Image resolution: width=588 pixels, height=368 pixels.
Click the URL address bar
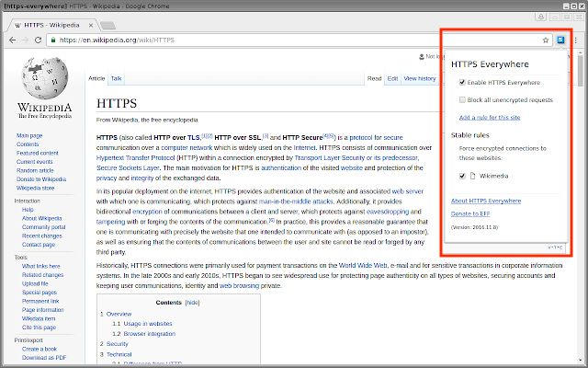point(276,40)
